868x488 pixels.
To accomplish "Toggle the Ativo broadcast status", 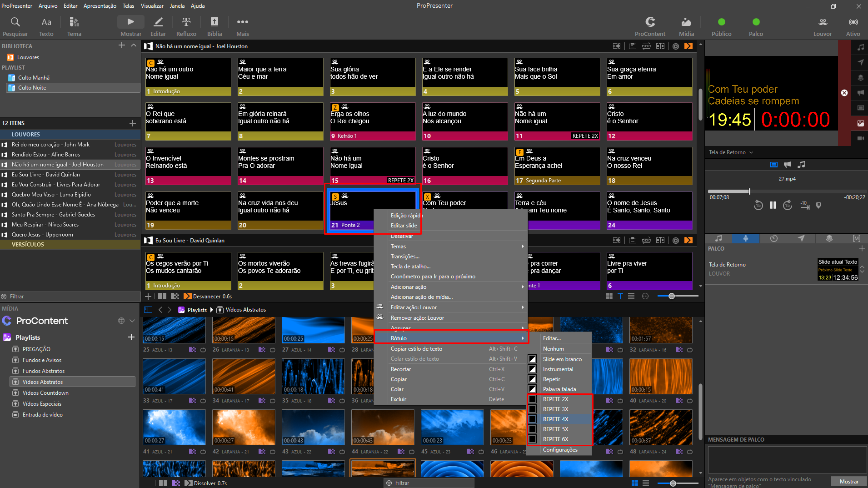I will click(x=853, y=26).
